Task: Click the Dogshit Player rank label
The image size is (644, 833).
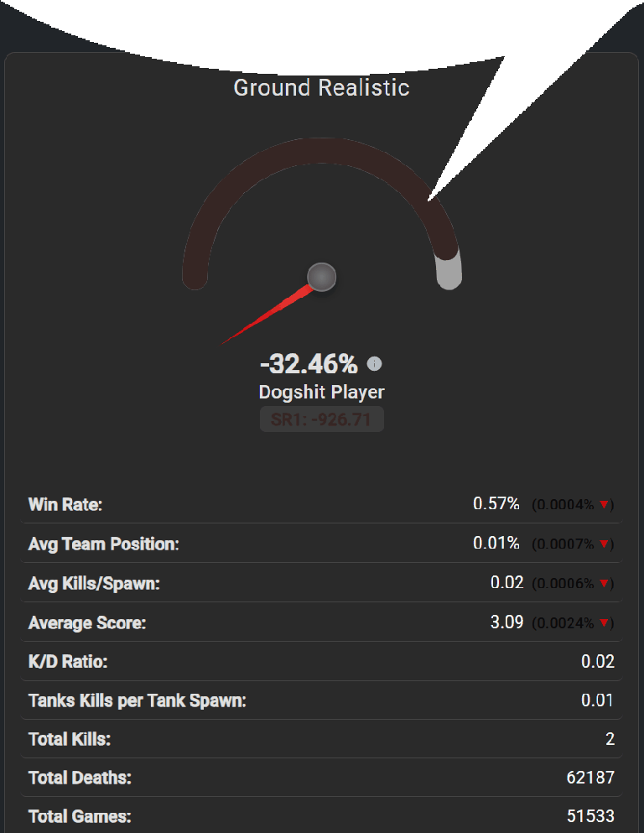Action: (x=321, y=392)
